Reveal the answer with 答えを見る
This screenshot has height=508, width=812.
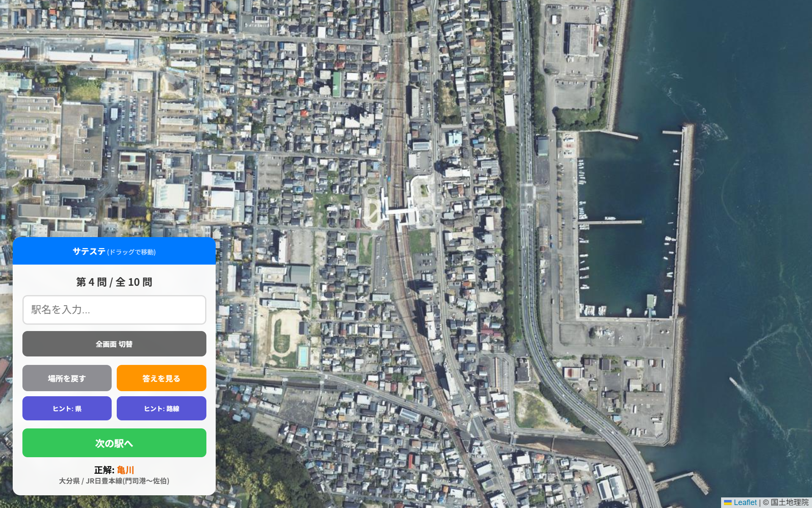pos(162,378)
